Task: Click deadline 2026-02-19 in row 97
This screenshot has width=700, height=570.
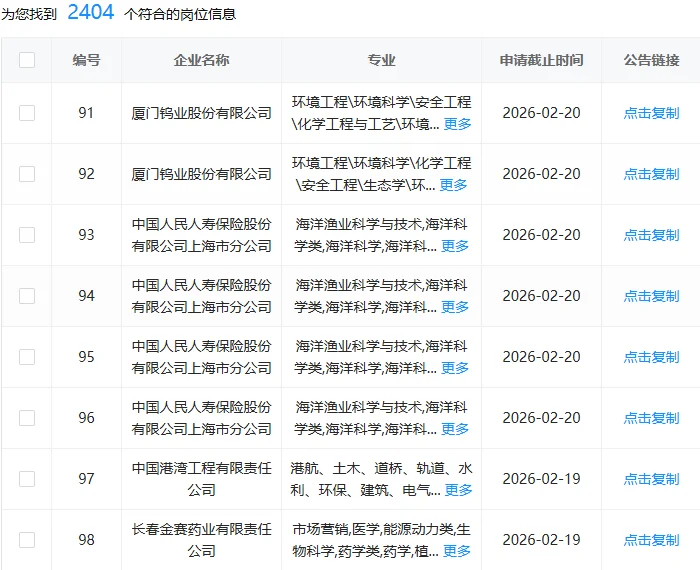Action: click(x=542, y=479)
